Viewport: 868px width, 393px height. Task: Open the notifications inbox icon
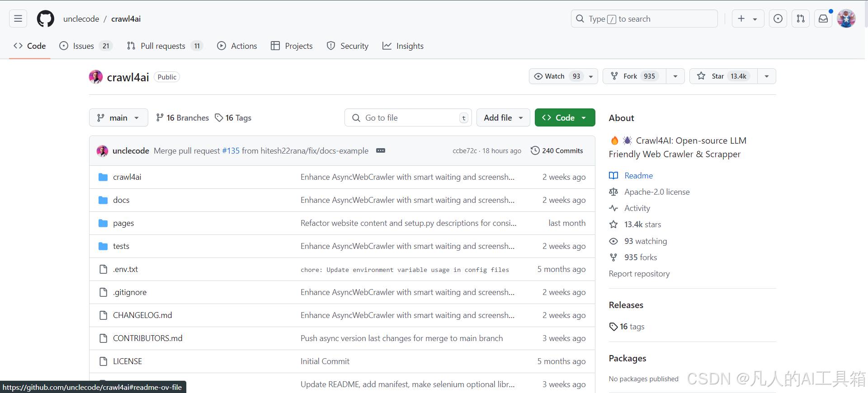(x=823, y=19)
